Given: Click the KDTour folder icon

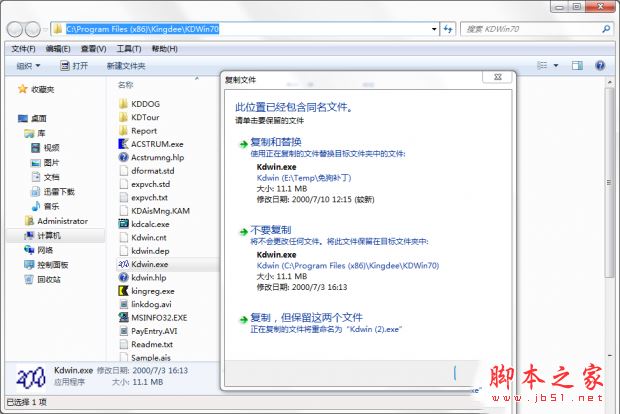Looking at the screenshot, I should [x=123, y=117].
